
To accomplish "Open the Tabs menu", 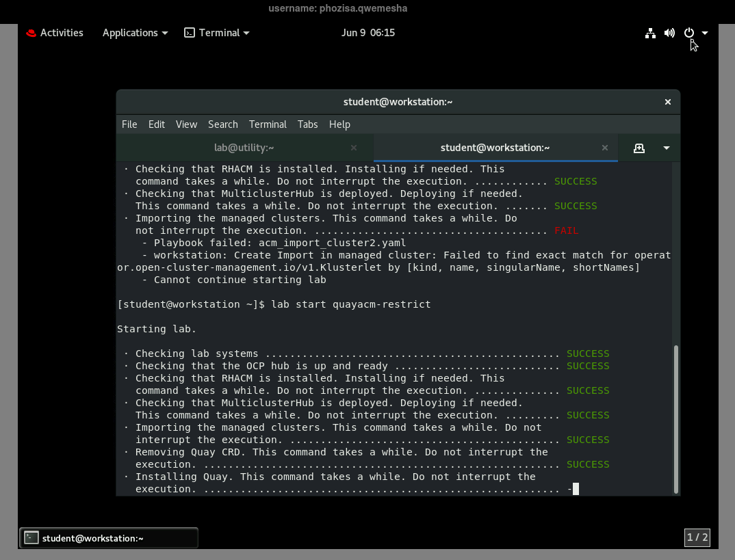I will click(307, 124).
